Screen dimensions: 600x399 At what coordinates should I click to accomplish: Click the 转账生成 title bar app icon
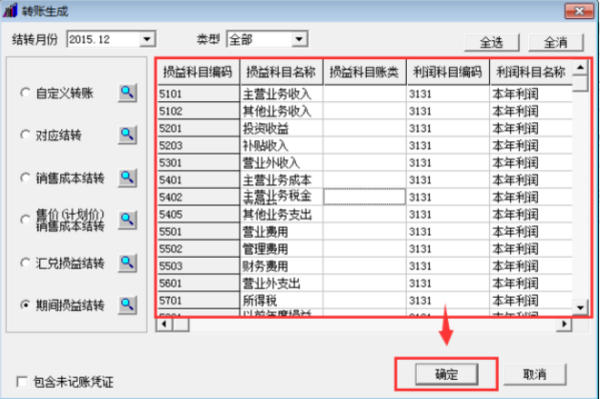point(10,10)
